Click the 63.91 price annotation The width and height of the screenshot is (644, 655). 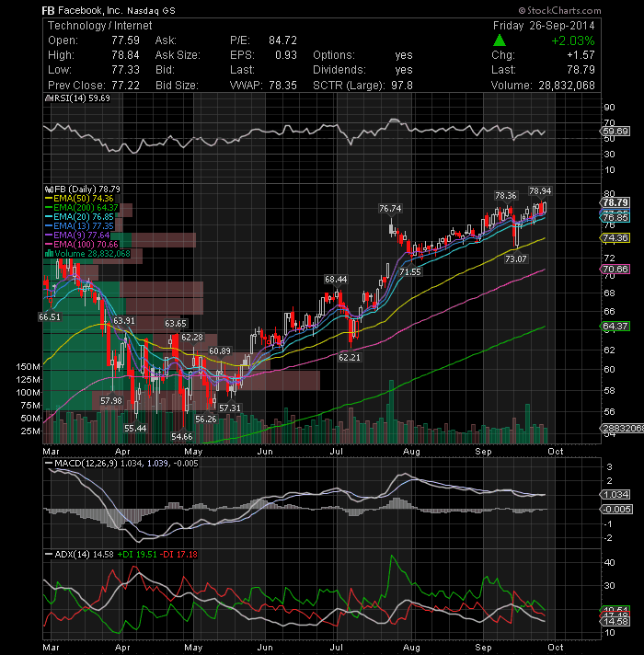(x=124, y=321)
